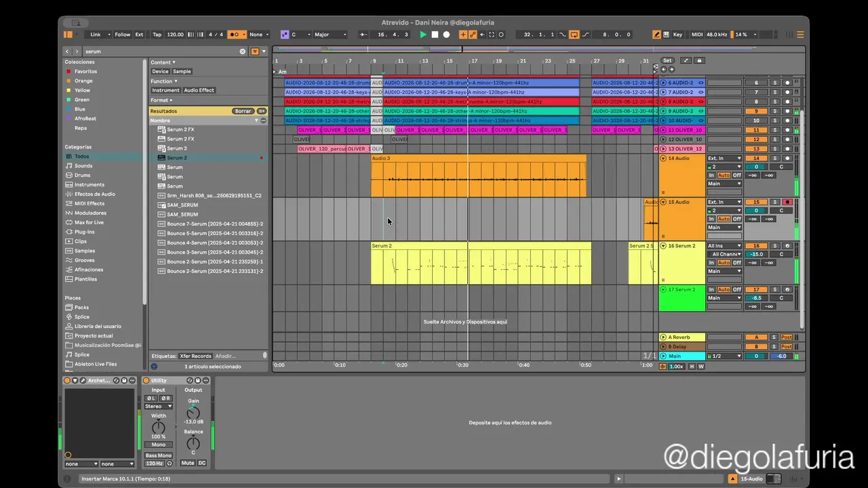Toggle Utility Mono button
The width and height of the screenshot is (868, 488).
click(x=159, y=445)
